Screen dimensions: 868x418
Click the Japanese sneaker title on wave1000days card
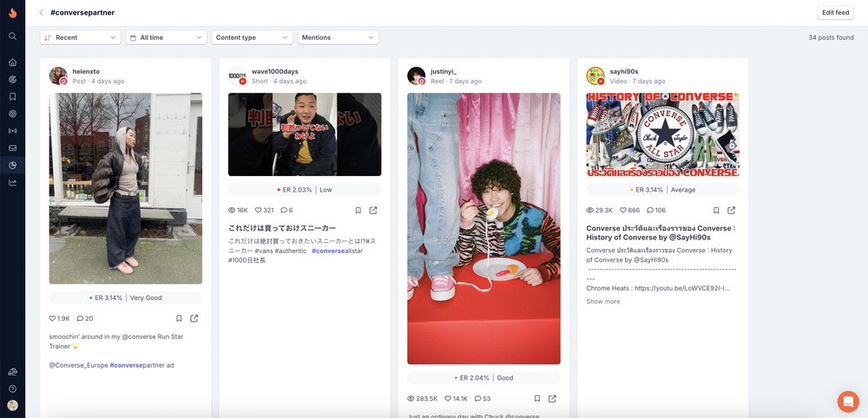pyautogui.click(x=282, y=228)
